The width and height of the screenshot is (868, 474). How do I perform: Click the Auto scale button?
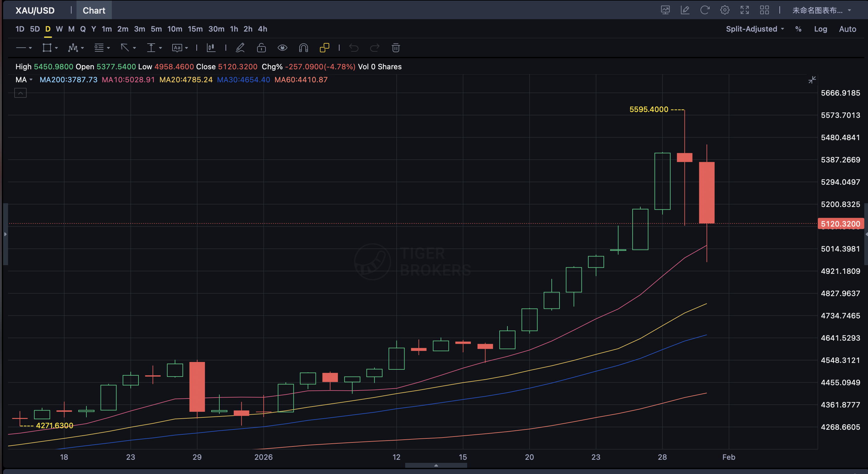(x=847, y=29)
